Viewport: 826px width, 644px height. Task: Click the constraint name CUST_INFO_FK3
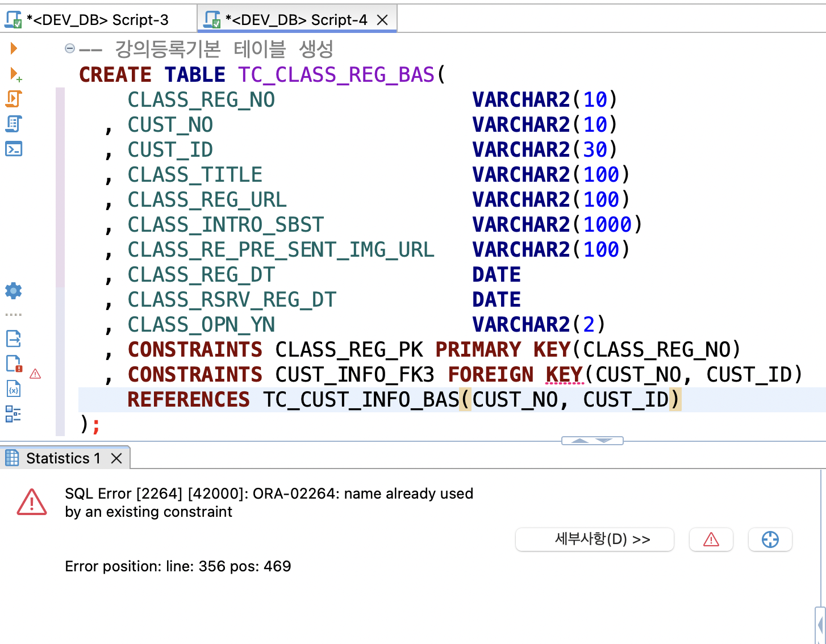355,374
